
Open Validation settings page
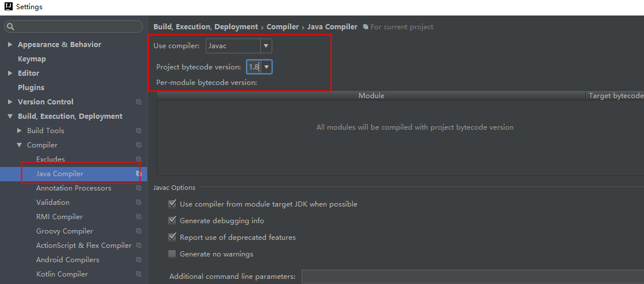coord(53,203)
